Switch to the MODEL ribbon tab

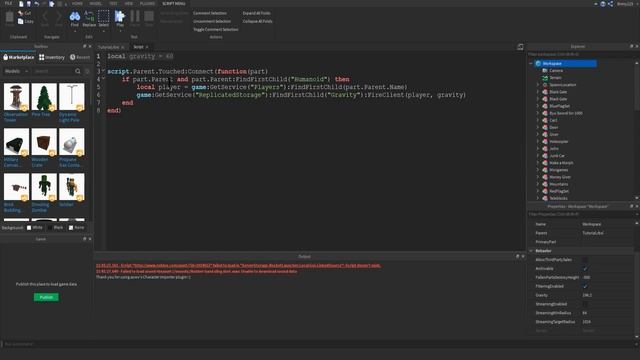pos(96,3)
